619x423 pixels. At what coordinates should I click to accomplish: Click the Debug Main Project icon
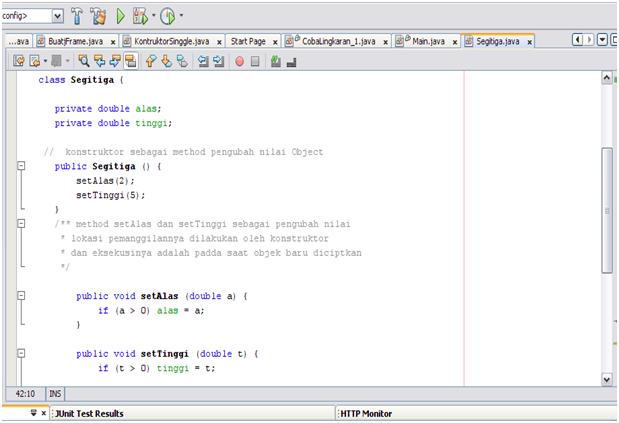pos(140,16)
